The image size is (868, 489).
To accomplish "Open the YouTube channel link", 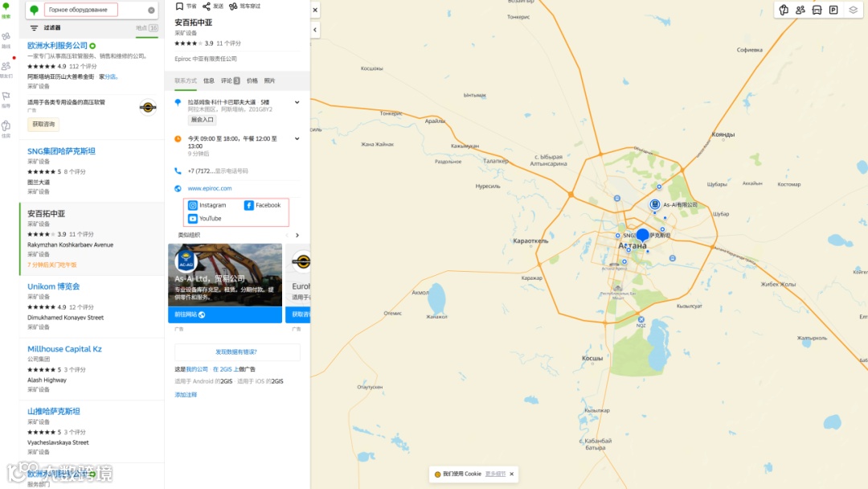I will coord(205,219).
